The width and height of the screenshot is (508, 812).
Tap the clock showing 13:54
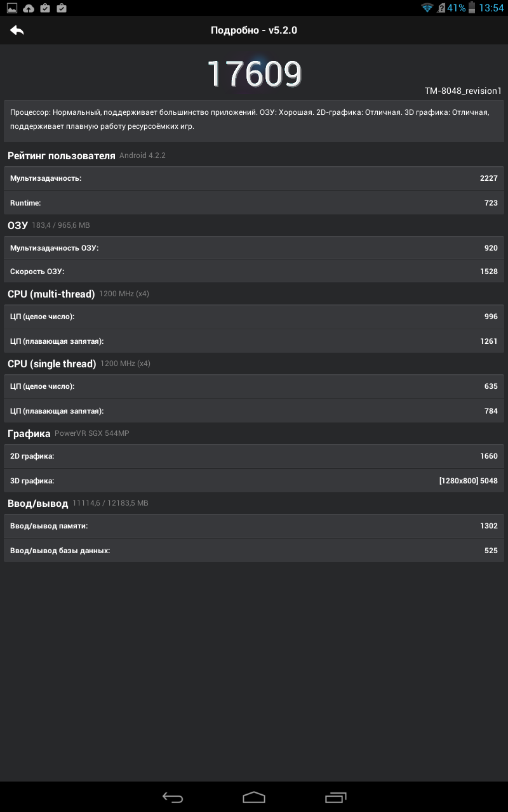tap(491, 8)
